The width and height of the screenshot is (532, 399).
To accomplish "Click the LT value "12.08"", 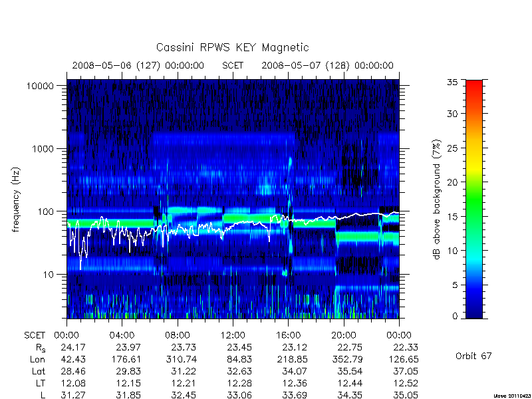I will click(x=73, y=384).
